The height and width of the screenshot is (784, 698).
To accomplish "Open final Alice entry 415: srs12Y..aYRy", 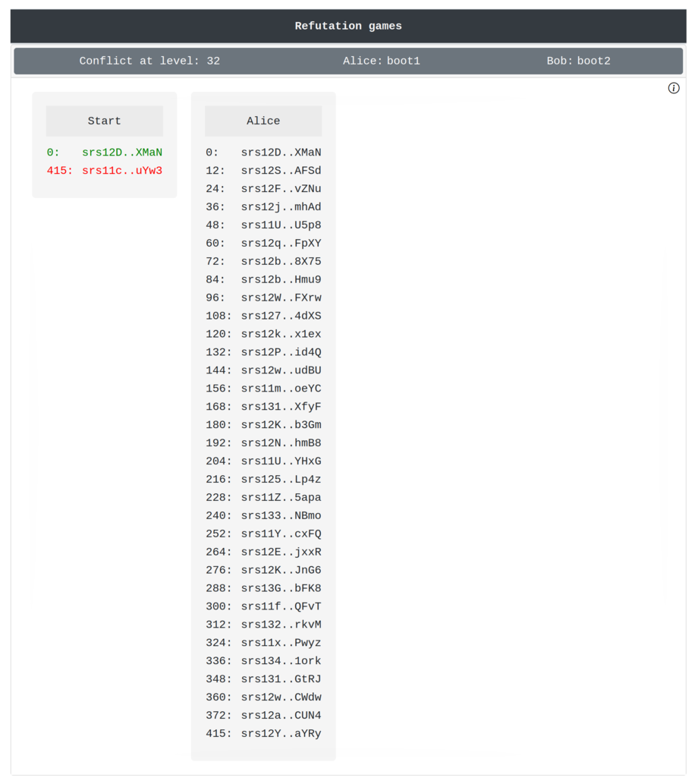I will pos(263,734).
